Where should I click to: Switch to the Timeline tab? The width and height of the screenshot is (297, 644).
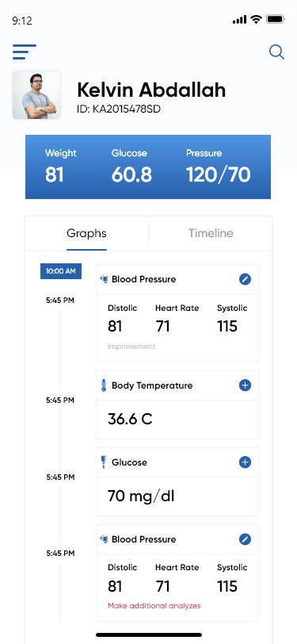pyautogui.click(x=211, y=233)
